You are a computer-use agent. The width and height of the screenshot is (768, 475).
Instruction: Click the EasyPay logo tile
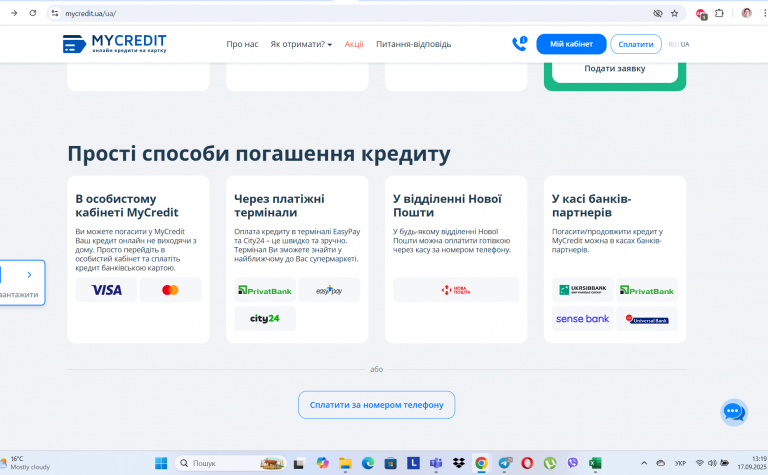pos(329,290)
